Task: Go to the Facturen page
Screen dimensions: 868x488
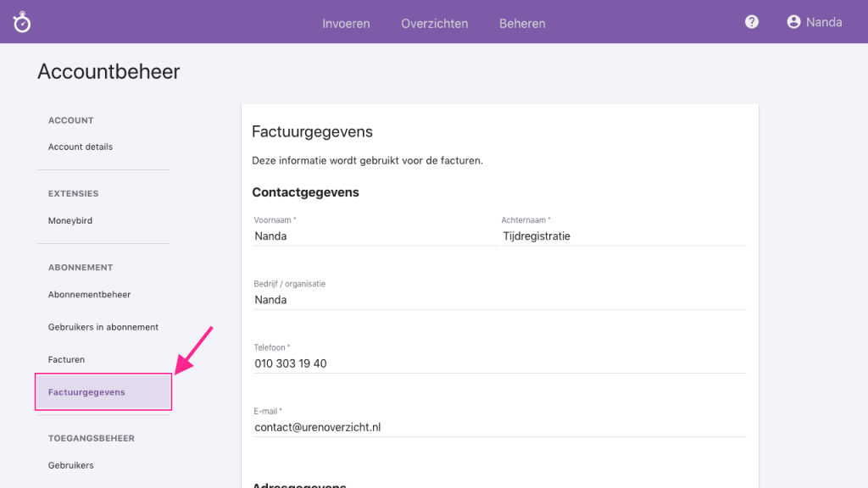Action: pyautogui.click(x=66, y=359)
